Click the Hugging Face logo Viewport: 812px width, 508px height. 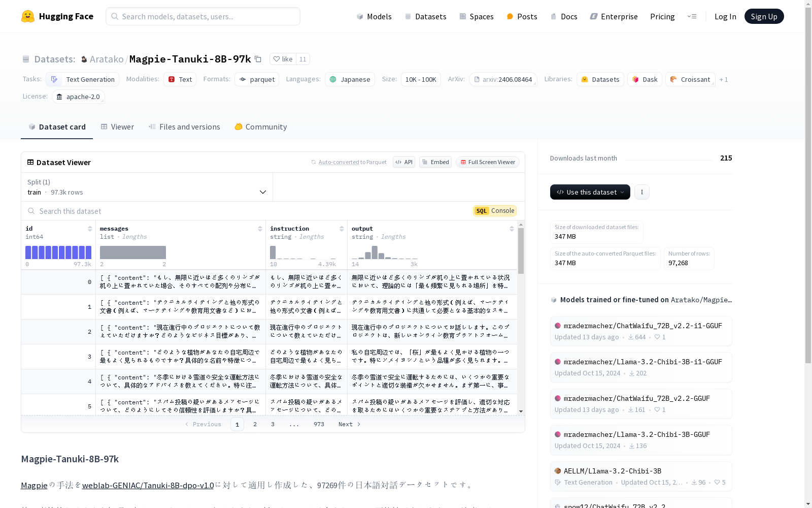pos(57,16)
